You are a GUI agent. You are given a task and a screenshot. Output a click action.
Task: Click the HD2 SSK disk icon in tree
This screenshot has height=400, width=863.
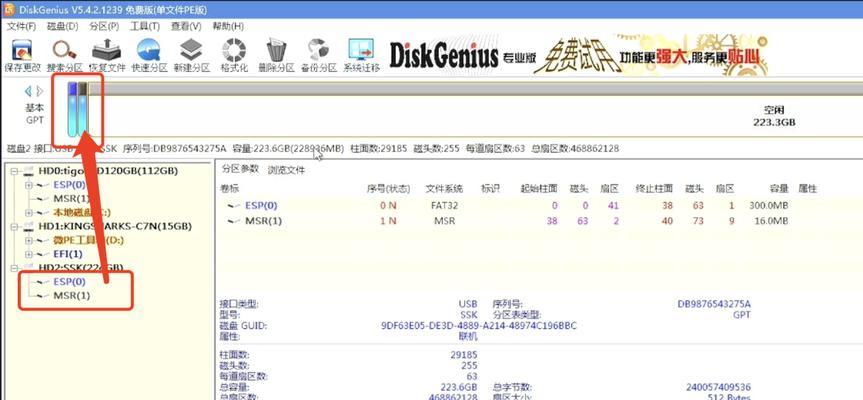pyautogui.click(x=30, y=267)
